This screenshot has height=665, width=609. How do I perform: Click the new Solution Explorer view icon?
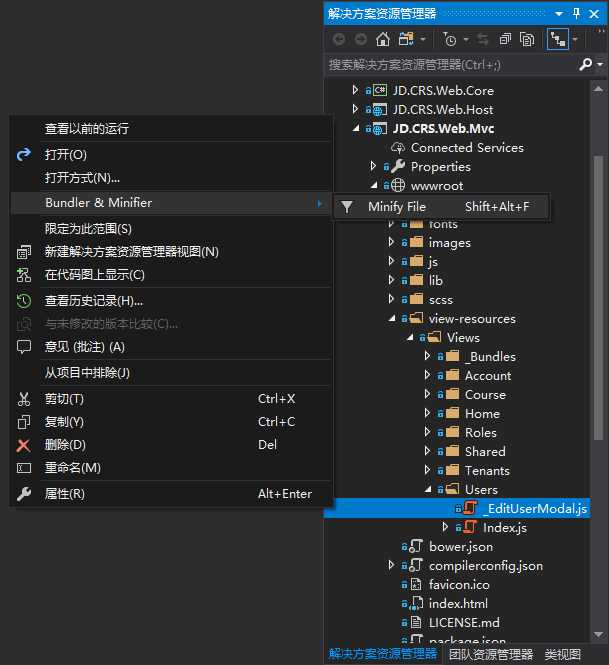pyautogui.click(x=24, y=252)
